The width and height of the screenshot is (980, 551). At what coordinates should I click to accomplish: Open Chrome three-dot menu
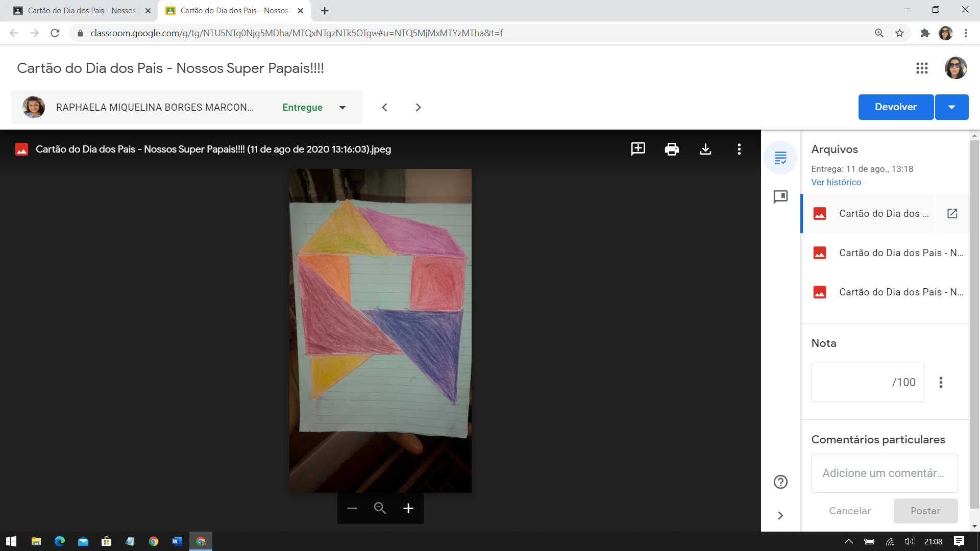tap(966, 33)
